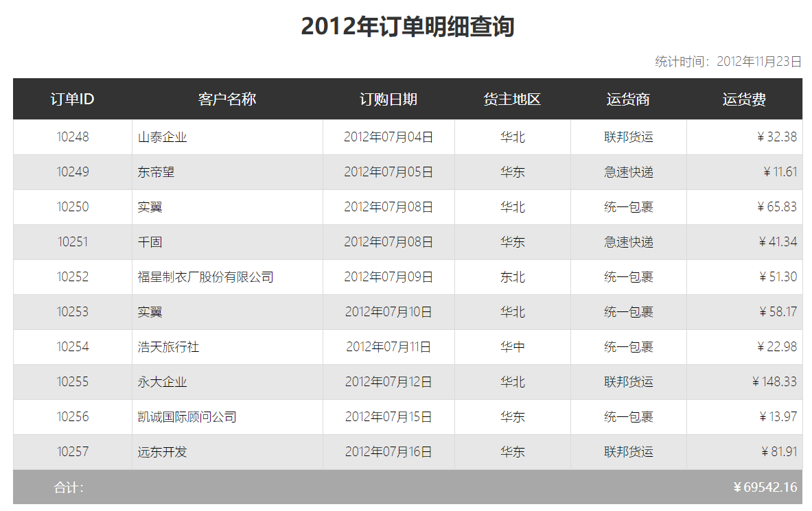
Task: Click freight value ¥11.61
Action: pyautogui.click(x=780, y=172)
